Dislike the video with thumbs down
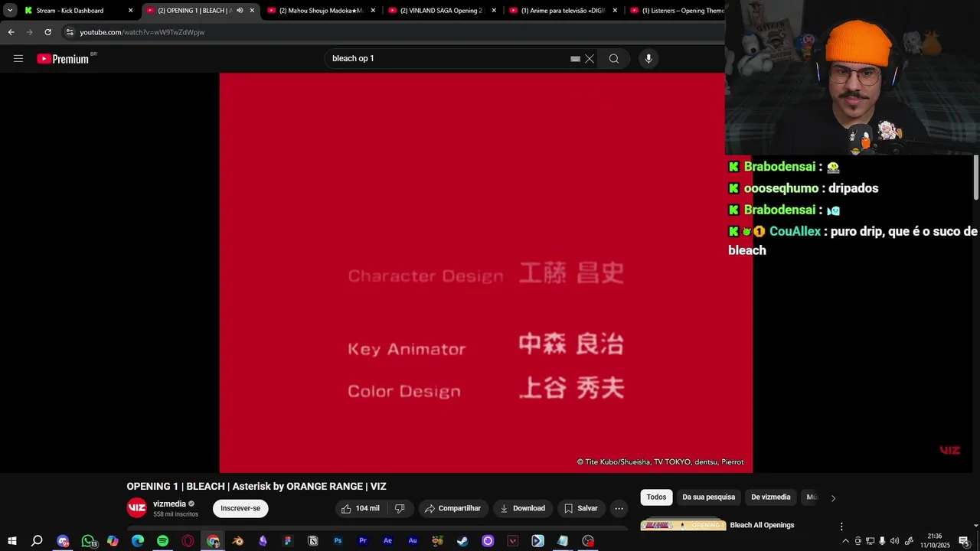The image size is (980, 551). [x=400, y=508]
